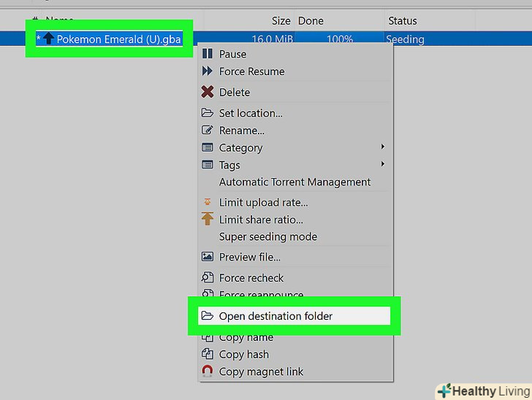Viewport: 532px width, 400px height.
Task: Toggle Super seeding mode
Action: pyautogui.click(x=295, y=236)
